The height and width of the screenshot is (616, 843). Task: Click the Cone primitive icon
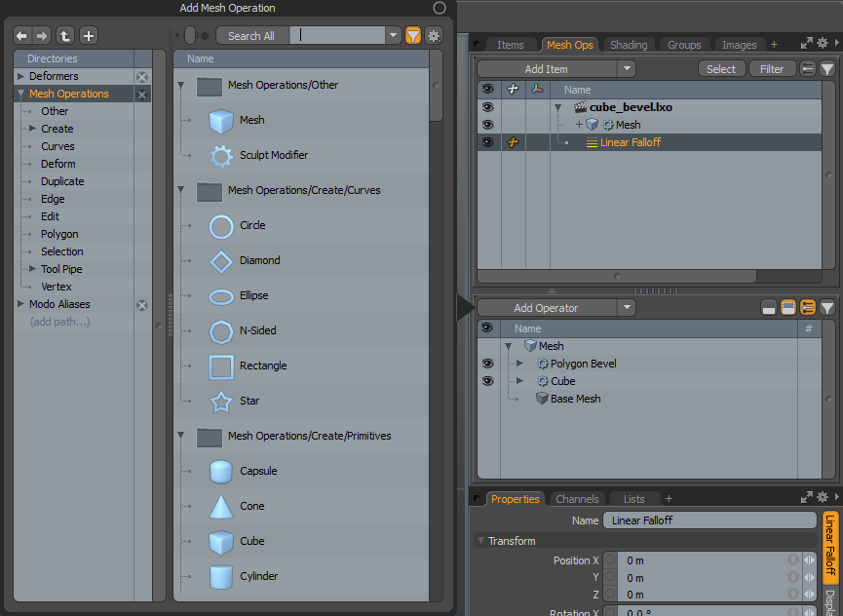[x=221, y=506]
